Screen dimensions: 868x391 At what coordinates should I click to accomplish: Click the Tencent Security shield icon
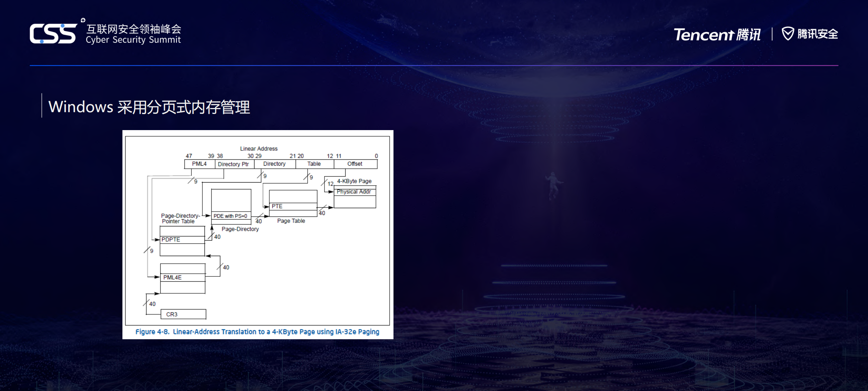(788, 34)
